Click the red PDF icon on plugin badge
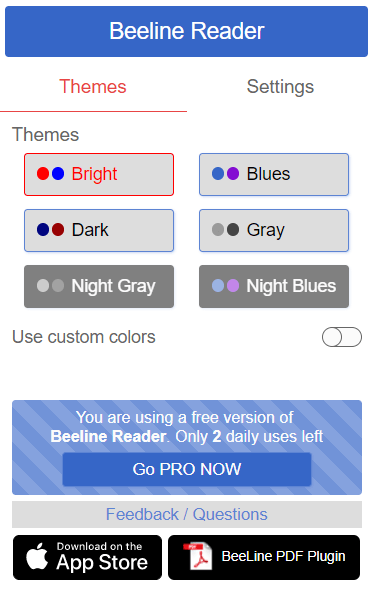Viewport: 372px width, 589px height. coord(198,556)
